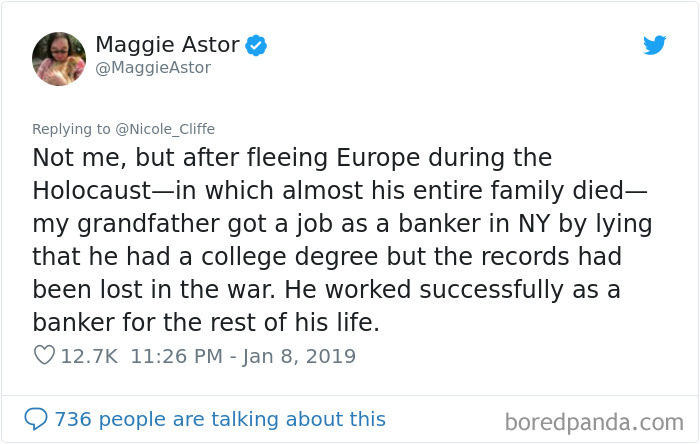Screen dimensions: 700x444
Task: Click the boredpanda.com watermark
Action: [594, 422]
